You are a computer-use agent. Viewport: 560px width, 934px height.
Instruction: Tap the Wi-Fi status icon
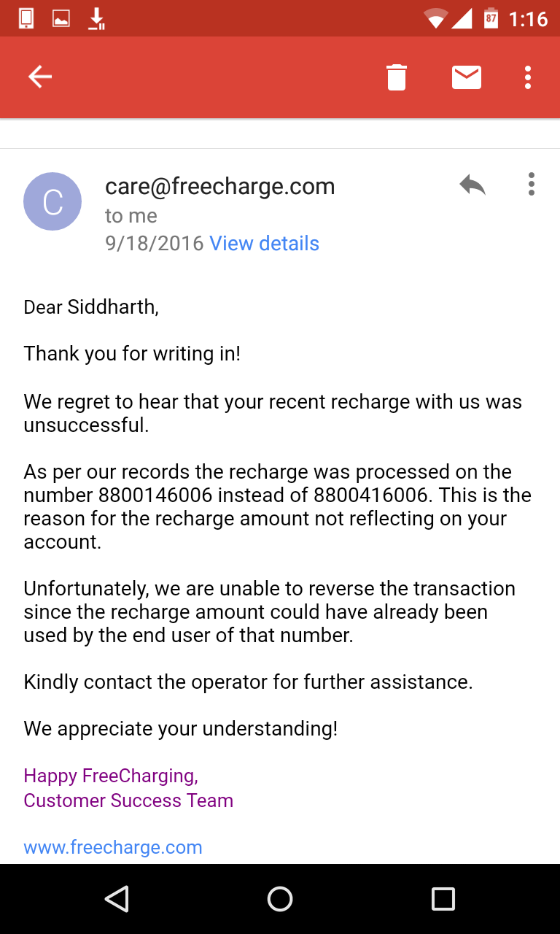tap(435, 18)
